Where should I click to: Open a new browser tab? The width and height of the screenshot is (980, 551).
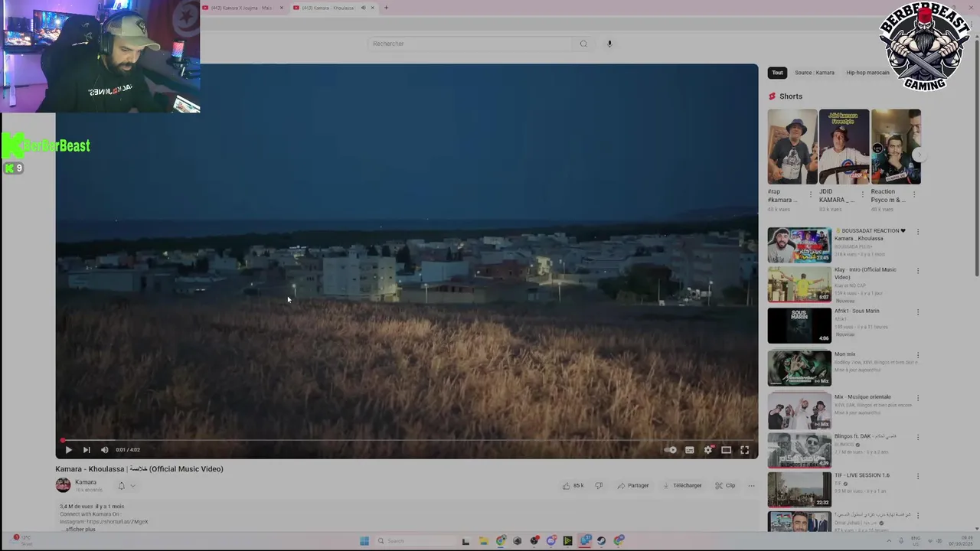coord(386,8)
